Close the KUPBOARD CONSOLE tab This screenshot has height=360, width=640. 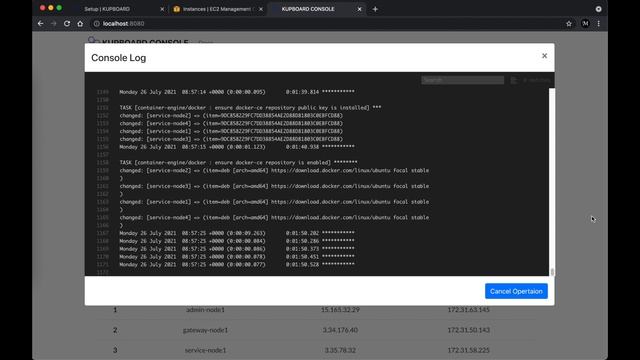[359, 9]
